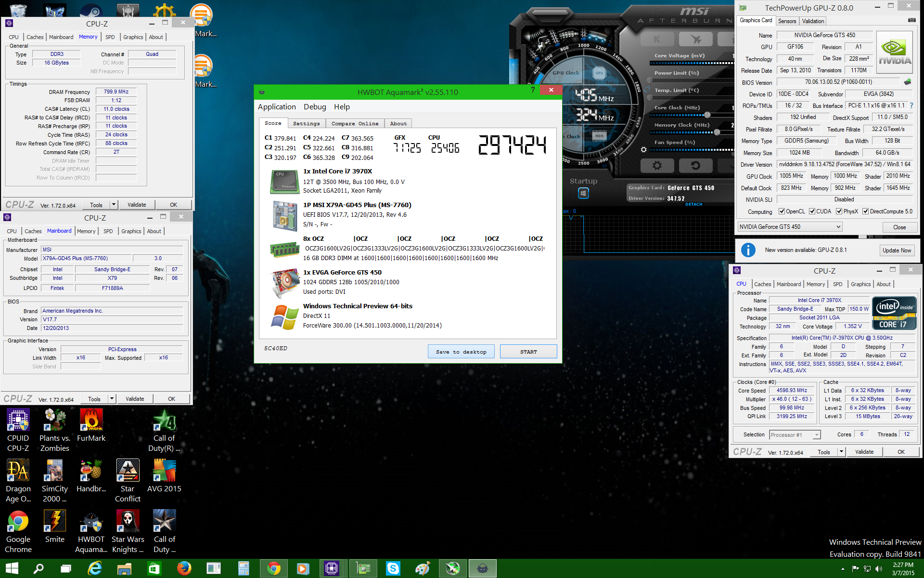Click the taskbar volume speaker icon

pos(879,569)
